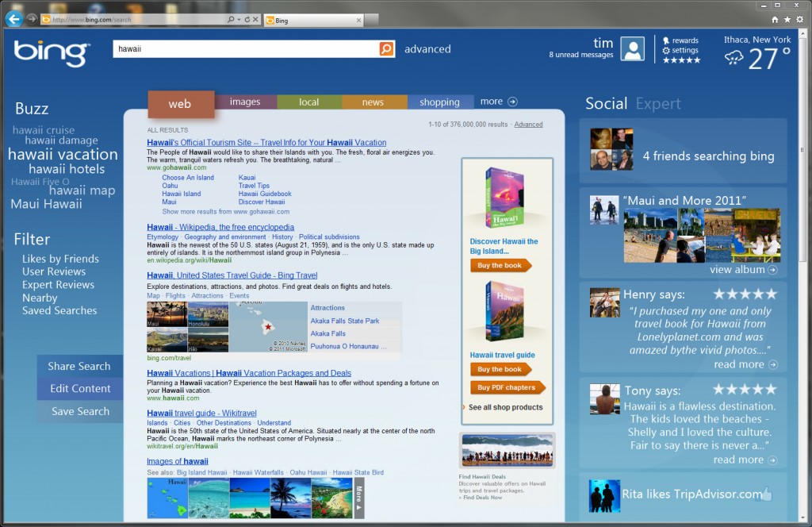The width and height of the screenshot is (812, 527).
Task: Click the Bing favicon in address bar
Action: [x=46, y=20]
